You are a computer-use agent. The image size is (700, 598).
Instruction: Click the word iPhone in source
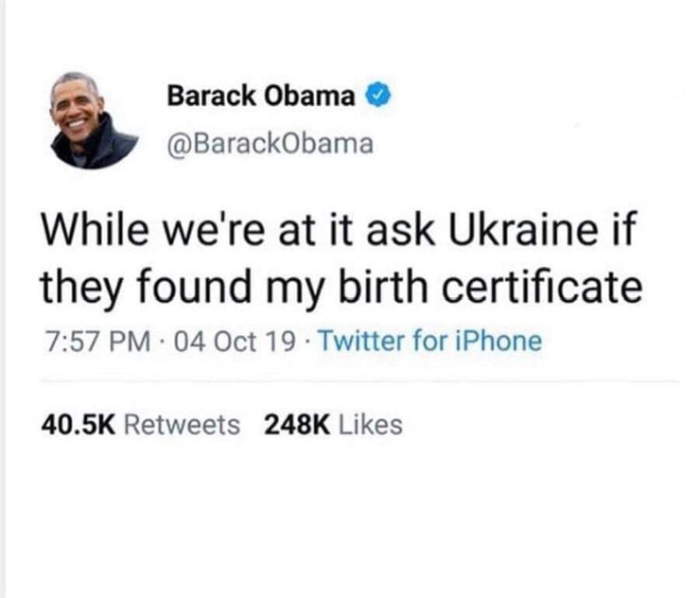[499, 341]
